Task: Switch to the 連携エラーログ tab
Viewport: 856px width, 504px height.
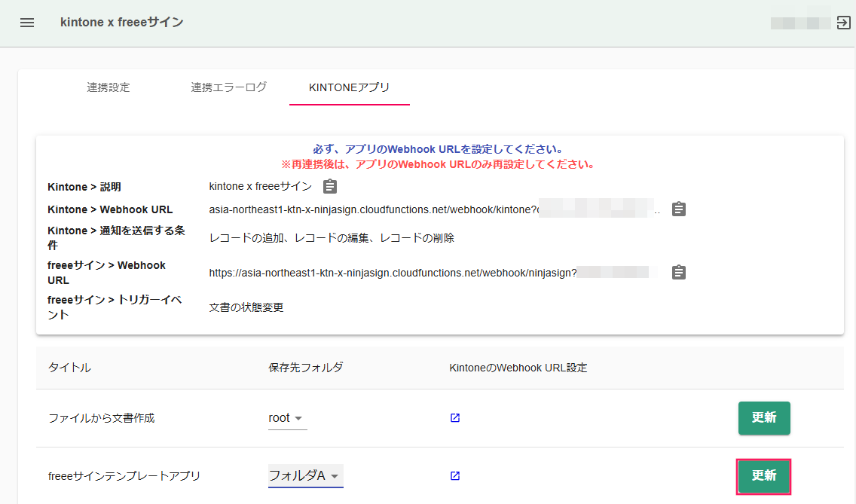Action: tap(229, 87)
